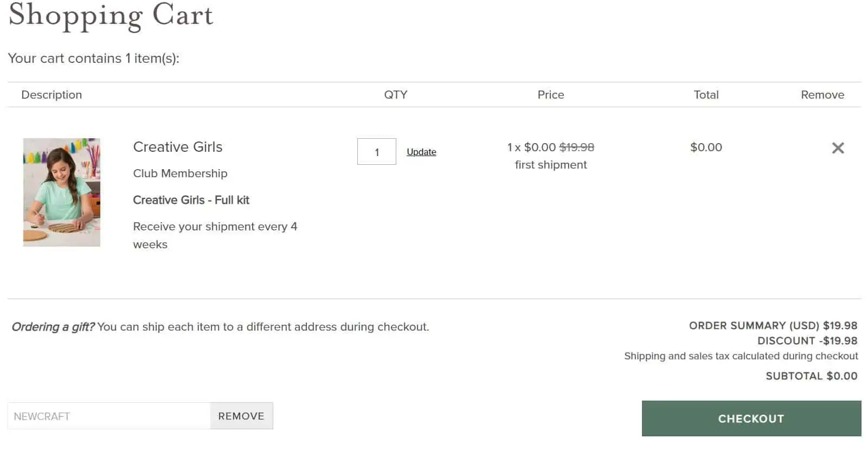This screenshot has width=868, height=451.
Task: Click the Creative Girls - Full kit label
Action: [x=191, y=200]
